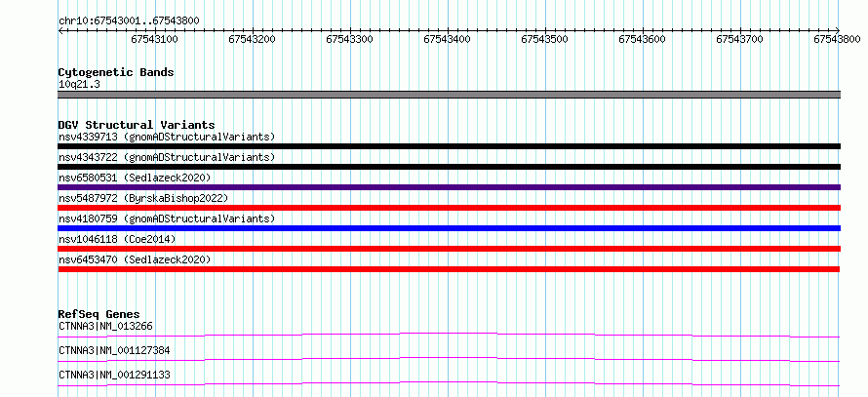Click ruler position 67543700

pyautogui.click(x=739, y=39)
